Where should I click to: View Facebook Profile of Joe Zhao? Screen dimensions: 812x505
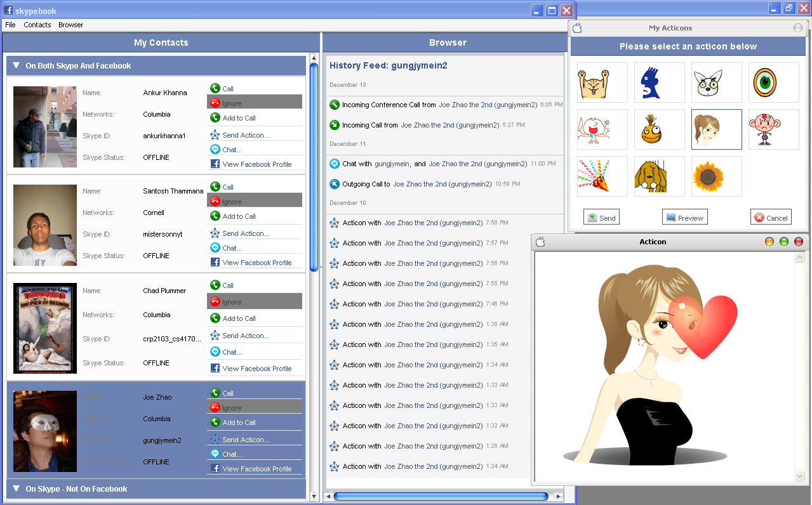pyautogui.click(x=257, y=469)
